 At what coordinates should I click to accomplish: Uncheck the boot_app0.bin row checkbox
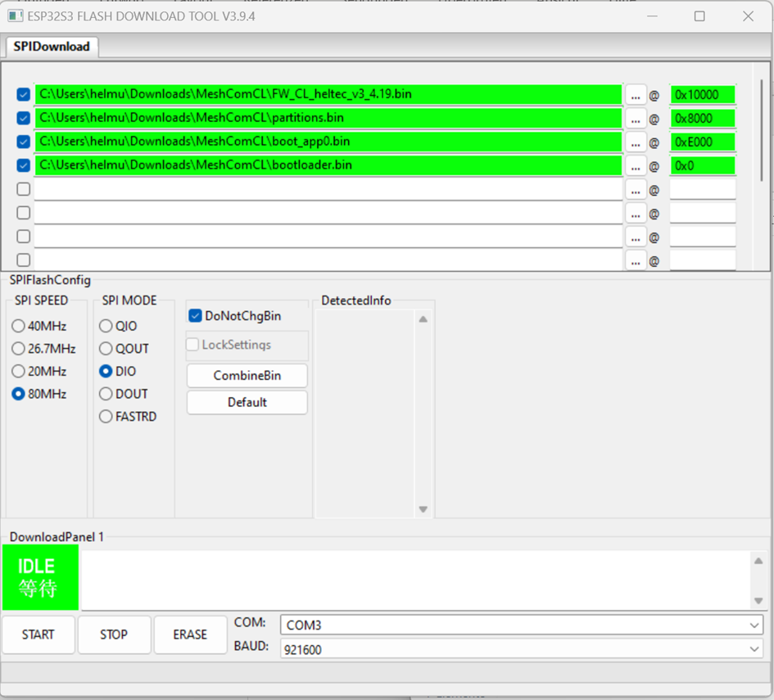[23, 142]
